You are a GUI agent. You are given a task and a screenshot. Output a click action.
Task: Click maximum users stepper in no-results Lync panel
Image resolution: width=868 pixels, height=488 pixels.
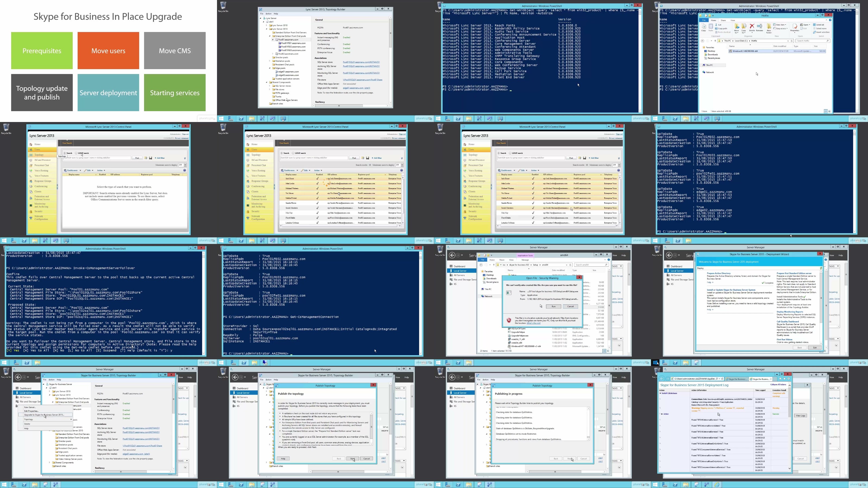pyautogui.click(x=185, y=165)
